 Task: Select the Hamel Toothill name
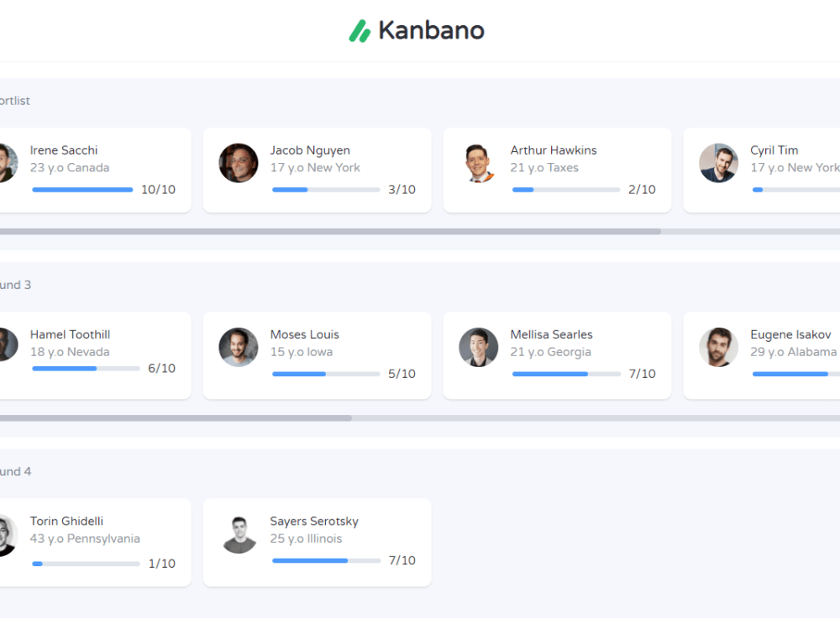pos(71,334)
